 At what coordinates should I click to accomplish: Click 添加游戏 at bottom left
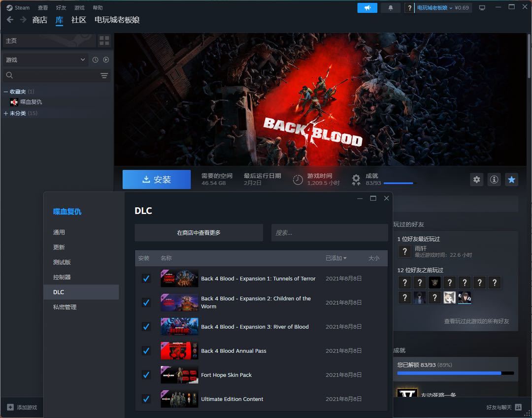click(22, 407)
